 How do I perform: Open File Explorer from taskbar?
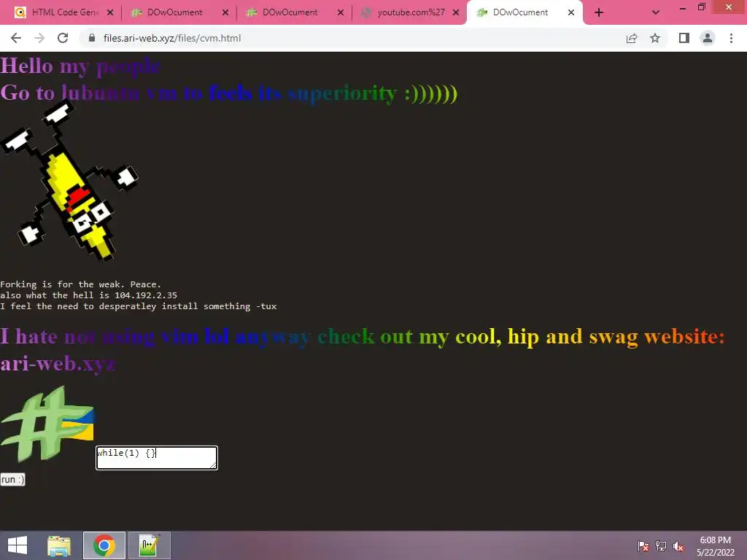pos(59,545)
